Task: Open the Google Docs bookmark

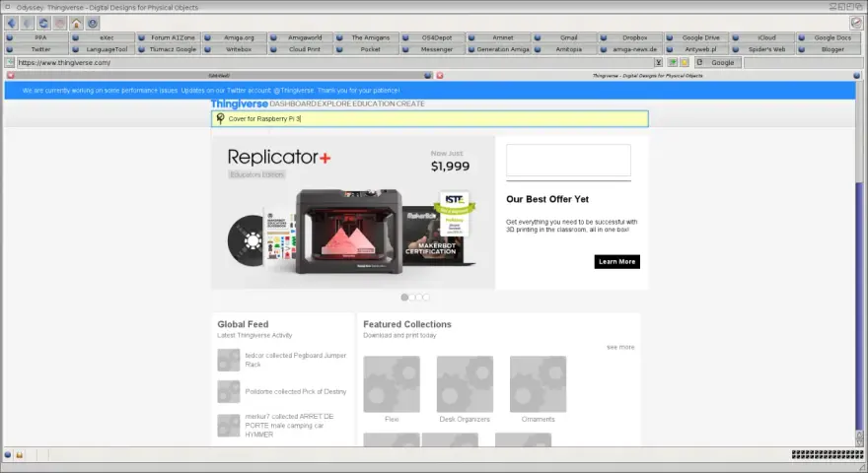Action: [x=829, y=37]
